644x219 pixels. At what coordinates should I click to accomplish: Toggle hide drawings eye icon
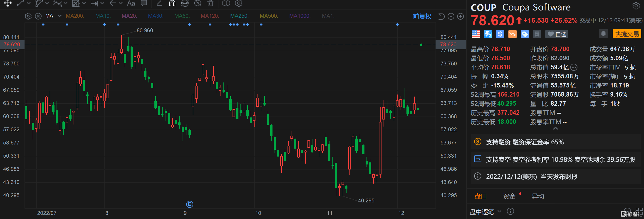point(198,3)
